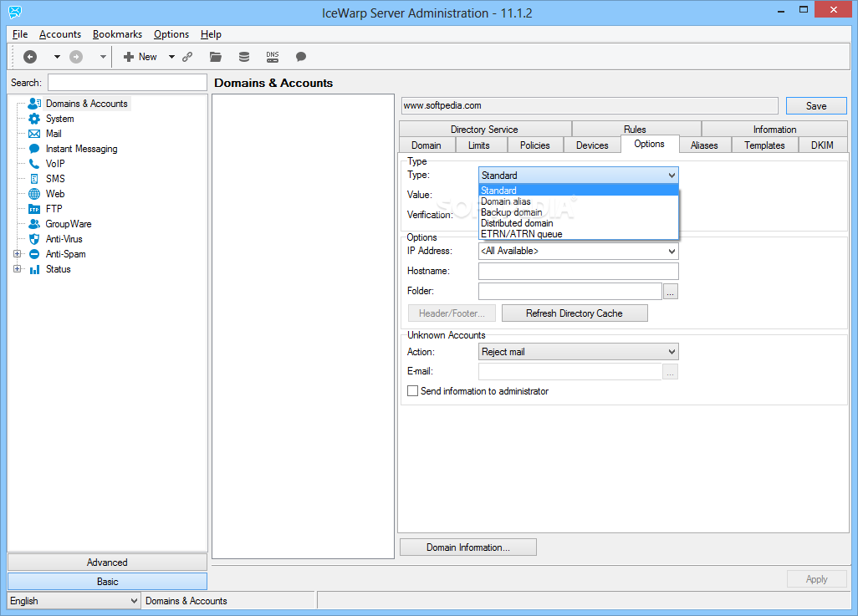
Task: Click the database stack toolbar icon
Action: [x=244, y=56]
